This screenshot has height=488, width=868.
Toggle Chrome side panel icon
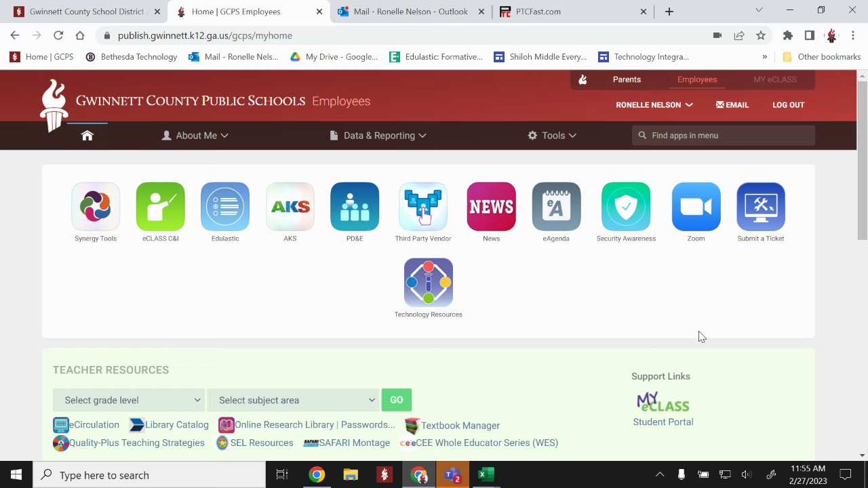(809, 35)
